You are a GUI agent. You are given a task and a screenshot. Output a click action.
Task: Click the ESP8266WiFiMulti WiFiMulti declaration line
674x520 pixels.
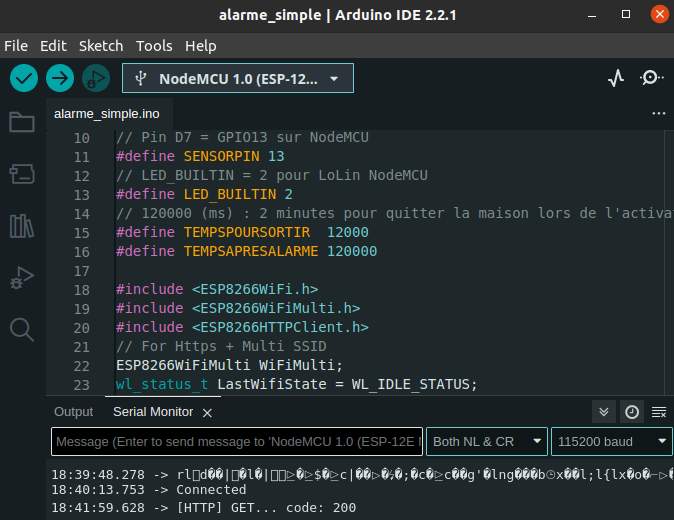(229, 365)
